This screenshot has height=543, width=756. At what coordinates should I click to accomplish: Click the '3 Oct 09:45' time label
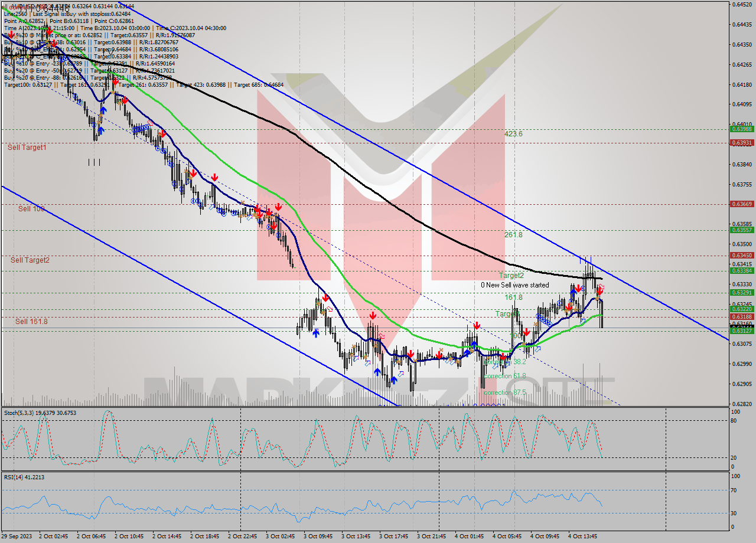point(318,537)
